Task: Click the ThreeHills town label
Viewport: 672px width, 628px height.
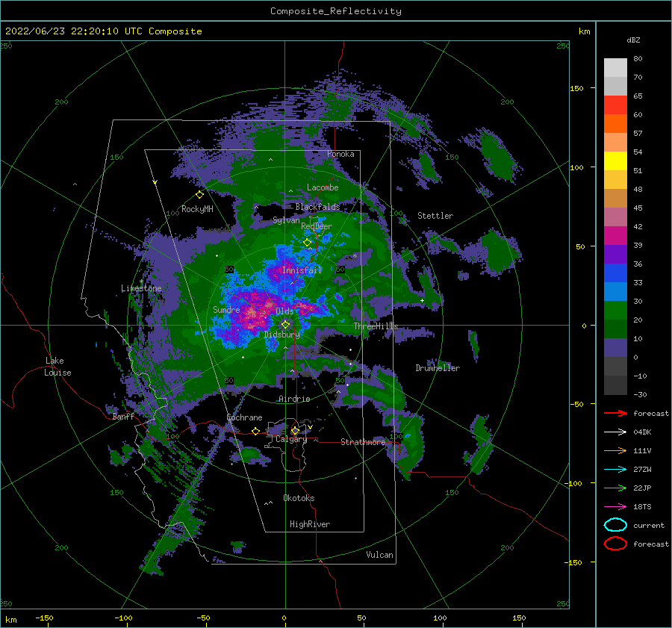Action: point(376,326)
